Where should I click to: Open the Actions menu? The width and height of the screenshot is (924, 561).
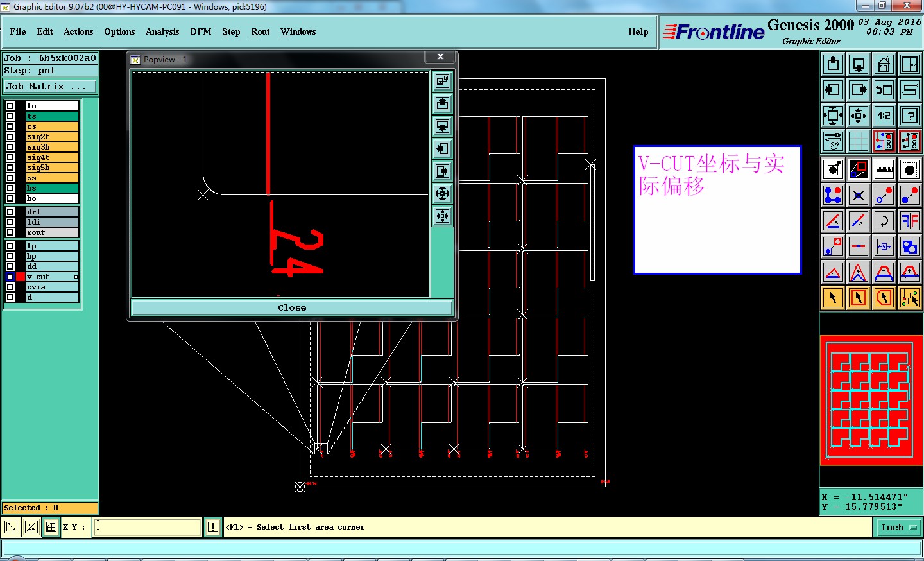point(78,31)
